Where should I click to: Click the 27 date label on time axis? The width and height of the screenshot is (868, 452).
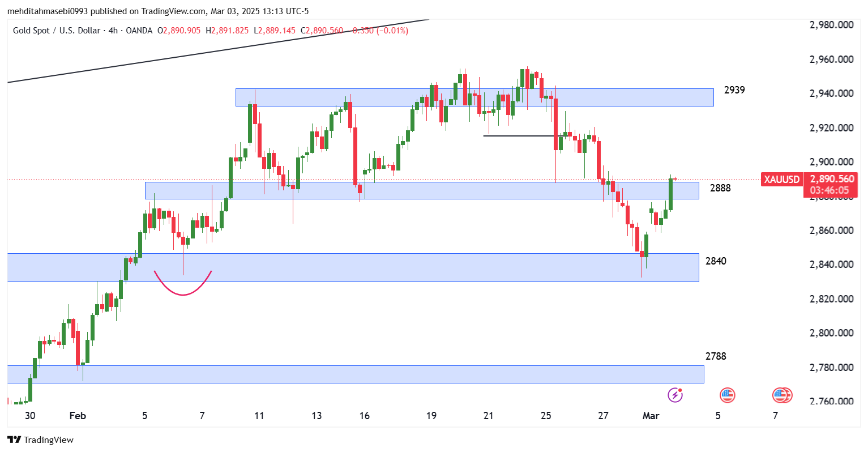pos(604,416)
